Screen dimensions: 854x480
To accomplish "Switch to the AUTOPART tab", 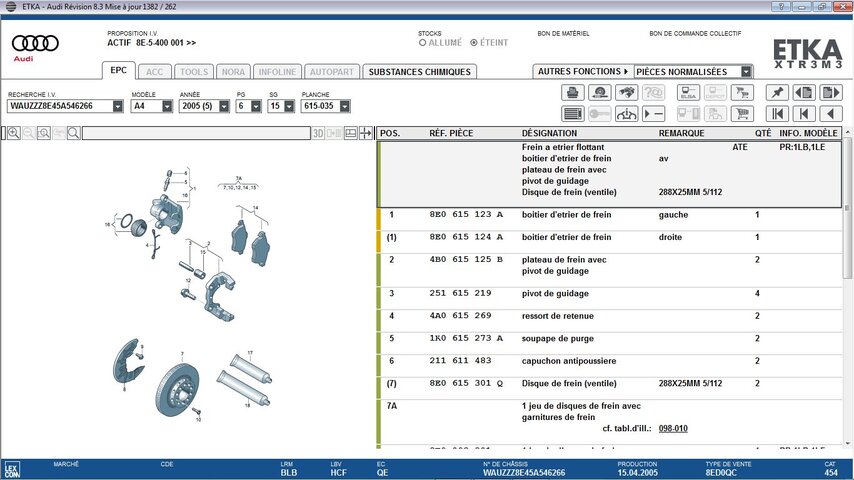I will pyautogui.click(x=332, y=72).
